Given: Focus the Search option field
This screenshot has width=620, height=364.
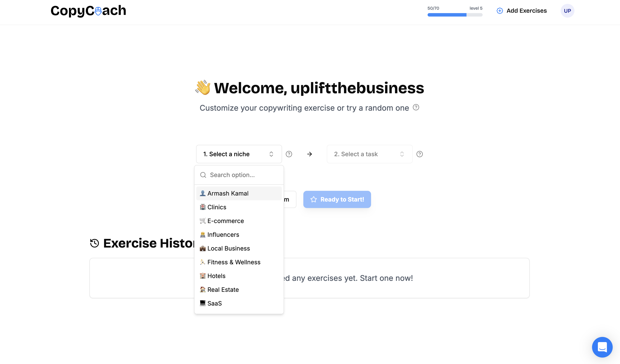Looking at the screenshot, I should (x=239, y=175).
